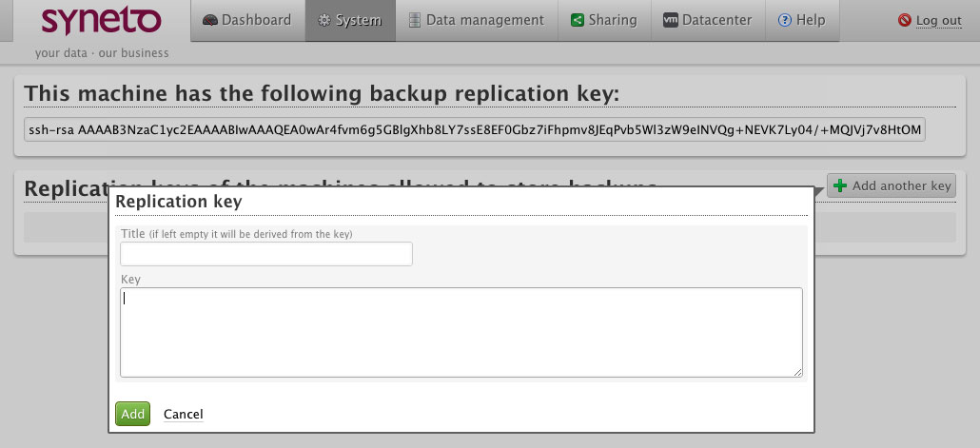Click the Add another key button
Screen dimensions: 980x448
[892, 185]
